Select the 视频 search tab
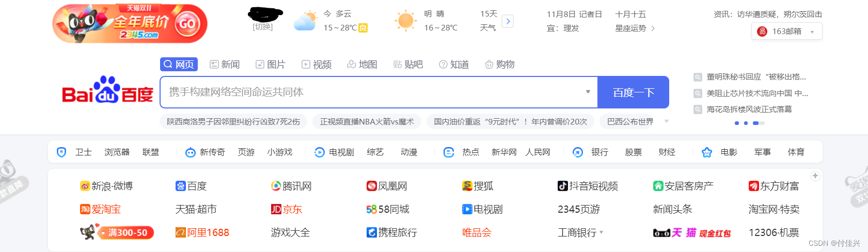 317,64
